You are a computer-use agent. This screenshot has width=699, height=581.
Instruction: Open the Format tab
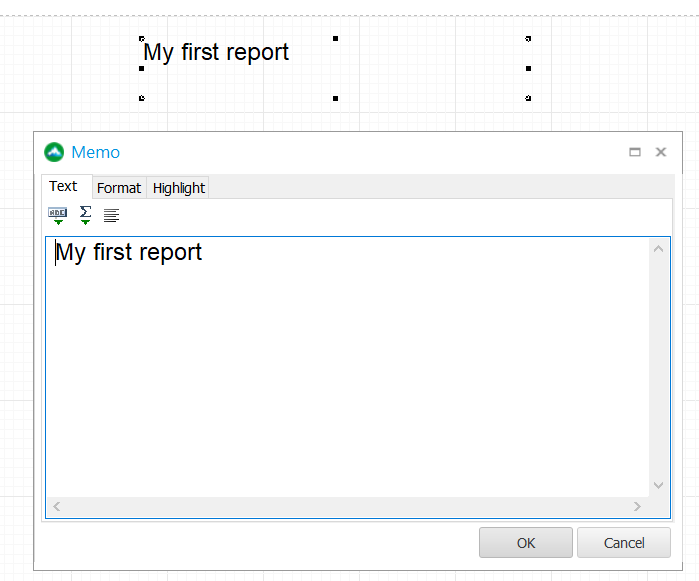(119, 188)
